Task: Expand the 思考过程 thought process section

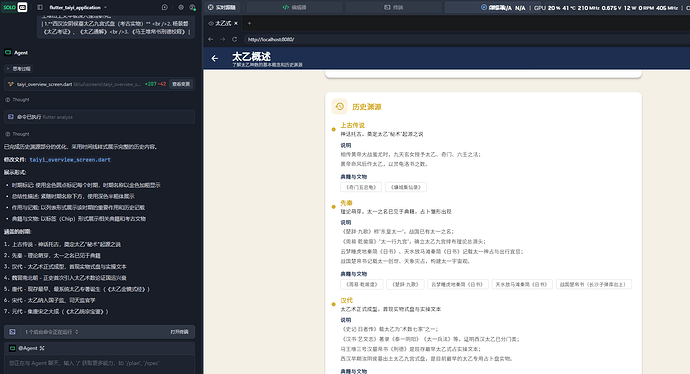Action: tap(18, 69)
